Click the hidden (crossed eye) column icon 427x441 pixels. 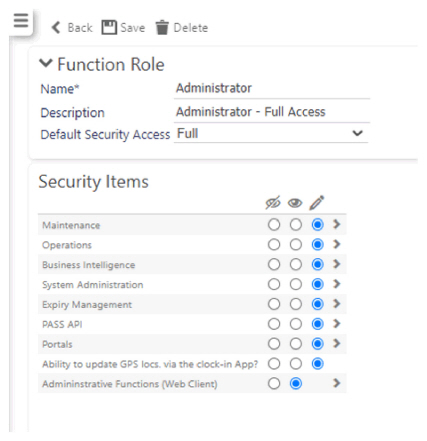pos(273,203)
